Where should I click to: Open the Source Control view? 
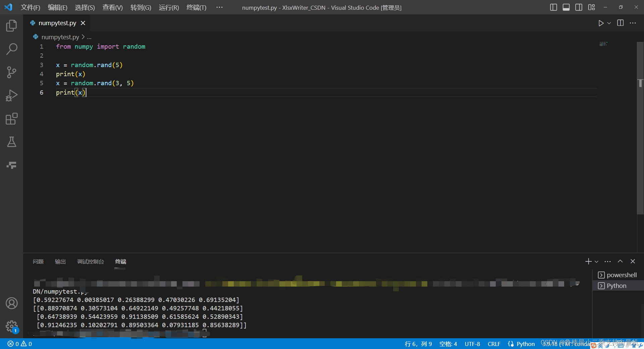[x=11, y=72]
